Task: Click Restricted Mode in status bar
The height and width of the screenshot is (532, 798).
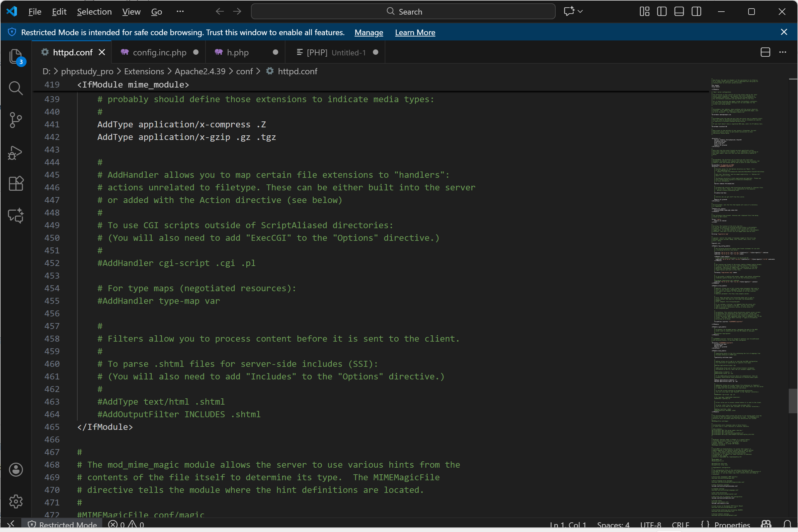Action: pos(62,524)
